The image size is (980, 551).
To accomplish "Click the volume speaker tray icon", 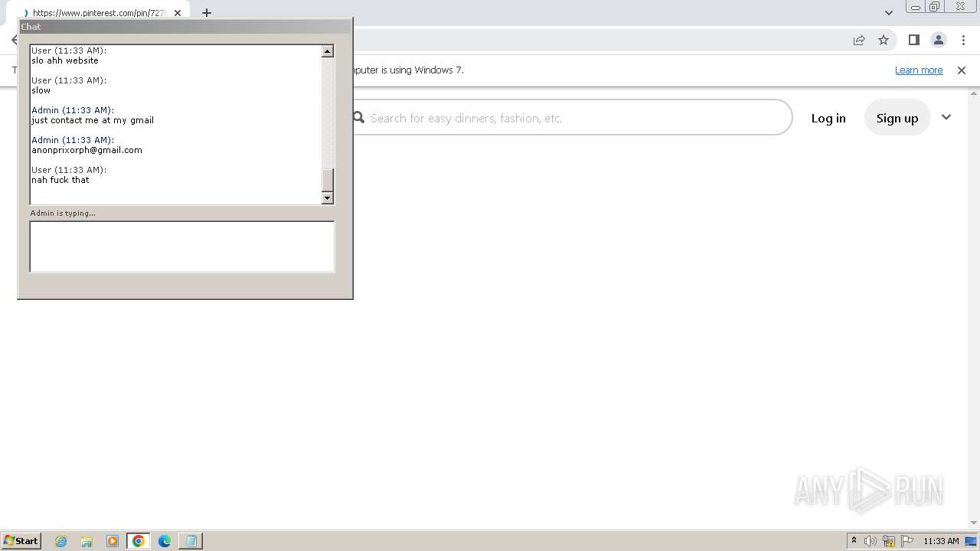I will (x=871, y=541).
